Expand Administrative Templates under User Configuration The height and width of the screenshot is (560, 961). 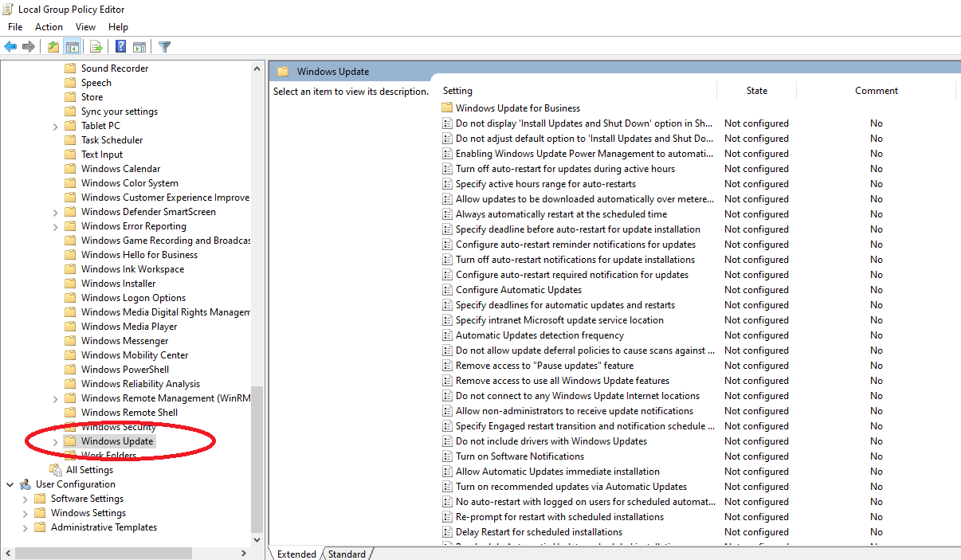(x=25, y=527)
